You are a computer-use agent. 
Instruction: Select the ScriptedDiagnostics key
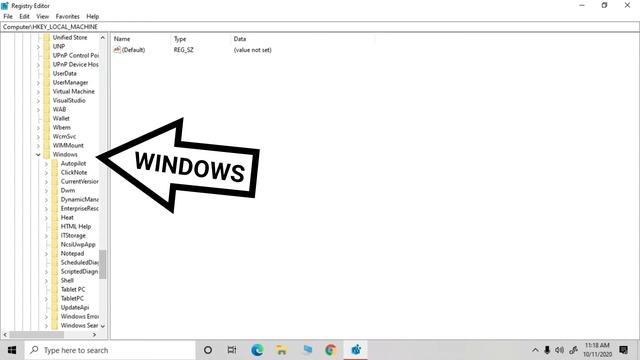(80, 271)
